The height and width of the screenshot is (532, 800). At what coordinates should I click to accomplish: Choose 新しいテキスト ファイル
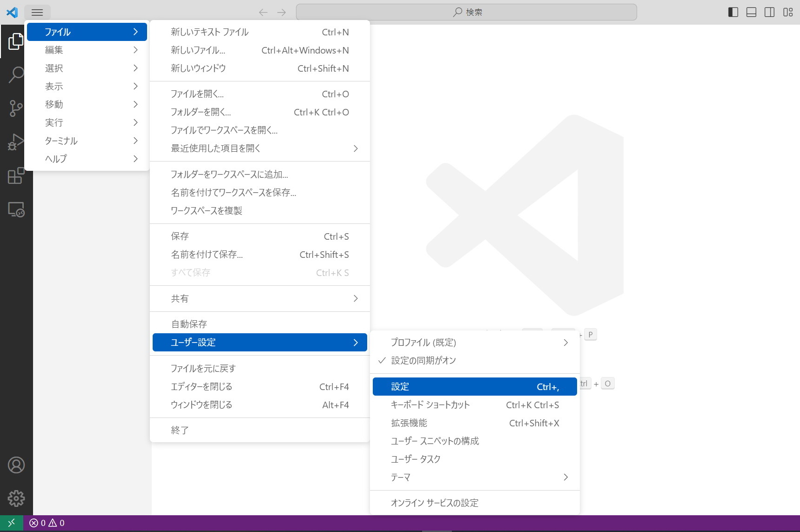[x=260, y=32]
